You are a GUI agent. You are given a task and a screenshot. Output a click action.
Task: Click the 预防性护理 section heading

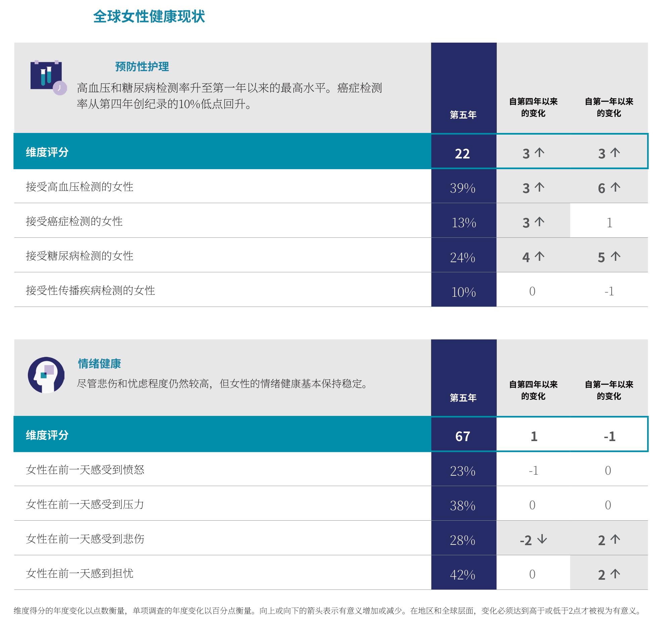pyautogui.click(x=142, y=66)
